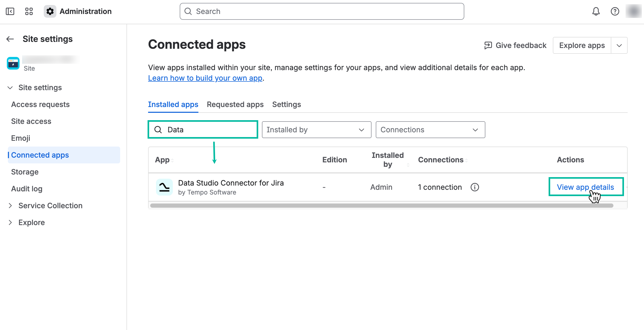Screen dimensions: 644x330
Task: Open the user profile avatar
Action: (634, 11)
